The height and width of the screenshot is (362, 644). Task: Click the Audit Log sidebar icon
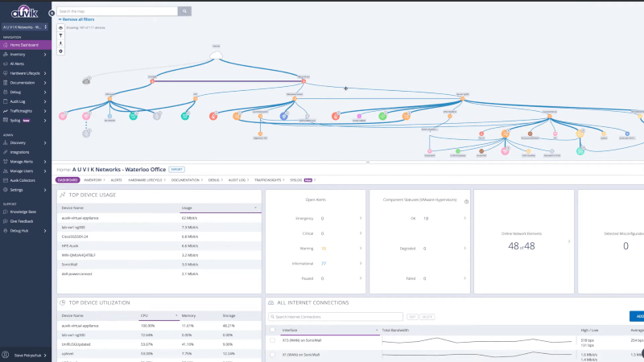[6, 101]
